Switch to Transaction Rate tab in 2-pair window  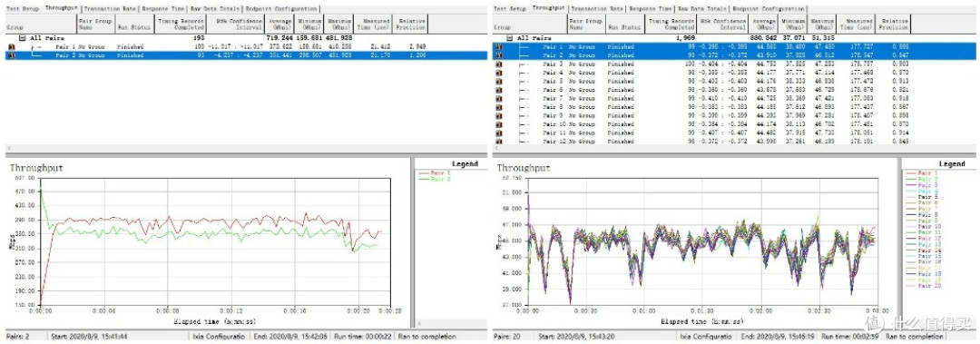(111, 9)
